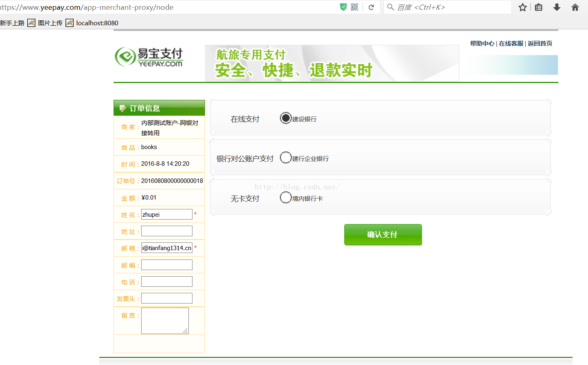Select the 境内银行卡 radio button
The width and height of the screenshot is (588, 365).
286,197
